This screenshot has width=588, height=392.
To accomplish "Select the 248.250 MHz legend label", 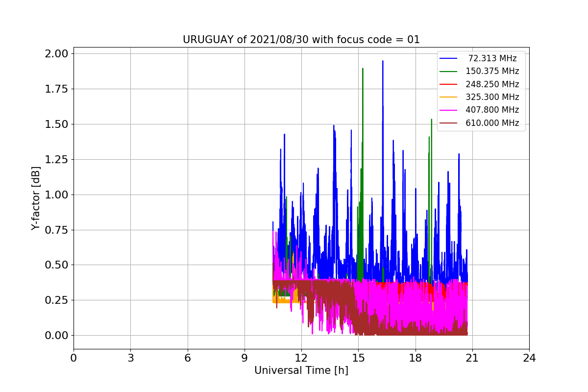I will point(492,84).
